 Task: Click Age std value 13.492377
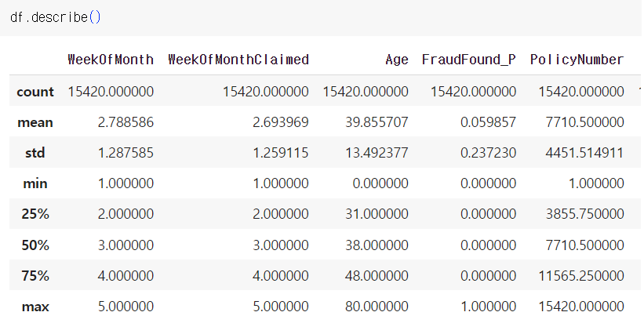coord(377,153)
